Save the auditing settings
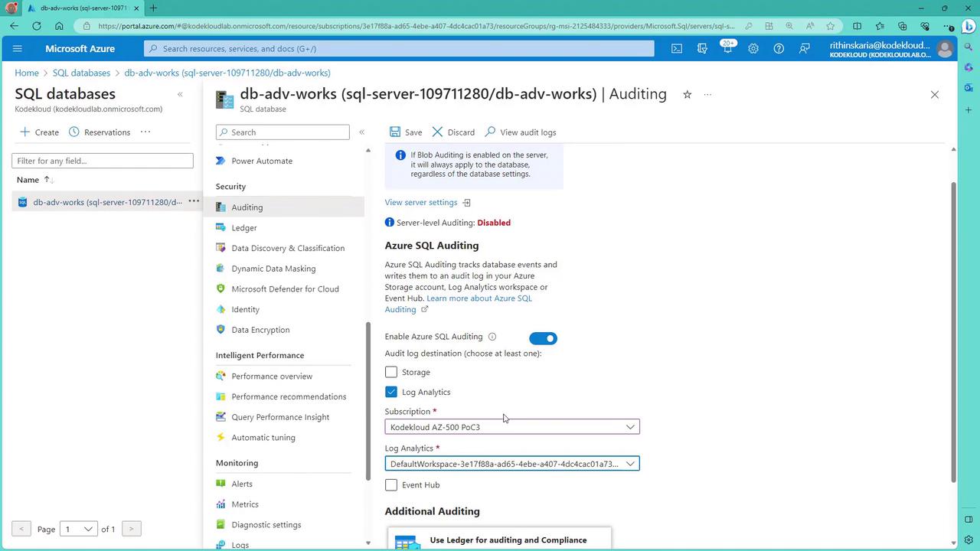 coord(406,132)
